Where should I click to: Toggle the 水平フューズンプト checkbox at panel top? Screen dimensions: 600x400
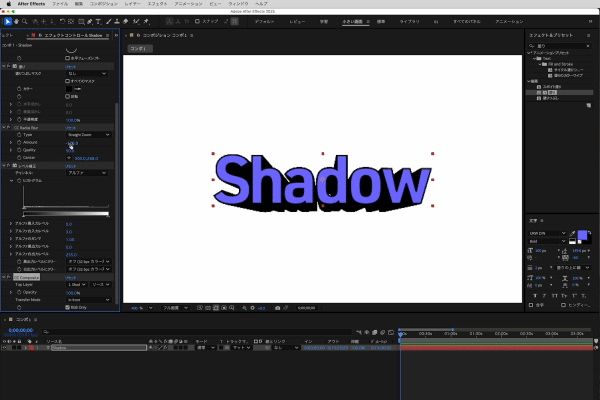pyautogui.click(x=67, y=58)
